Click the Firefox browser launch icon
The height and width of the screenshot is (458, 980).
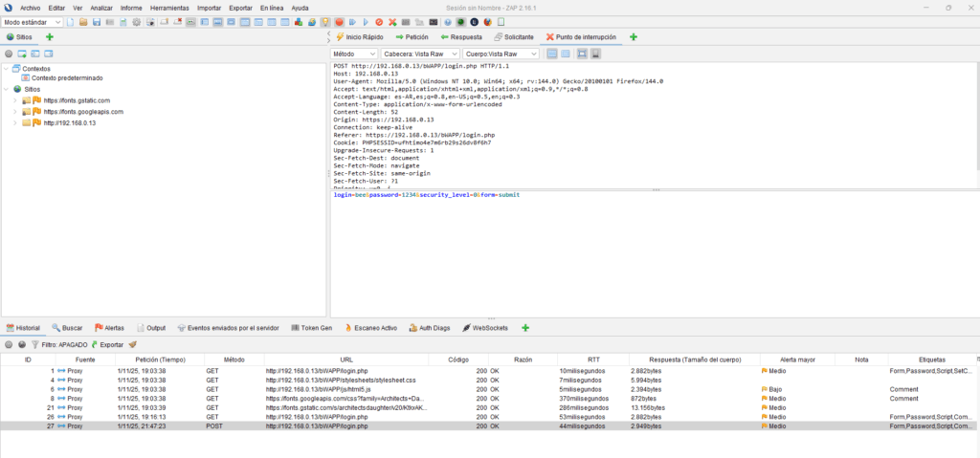(x=487, y=22)
